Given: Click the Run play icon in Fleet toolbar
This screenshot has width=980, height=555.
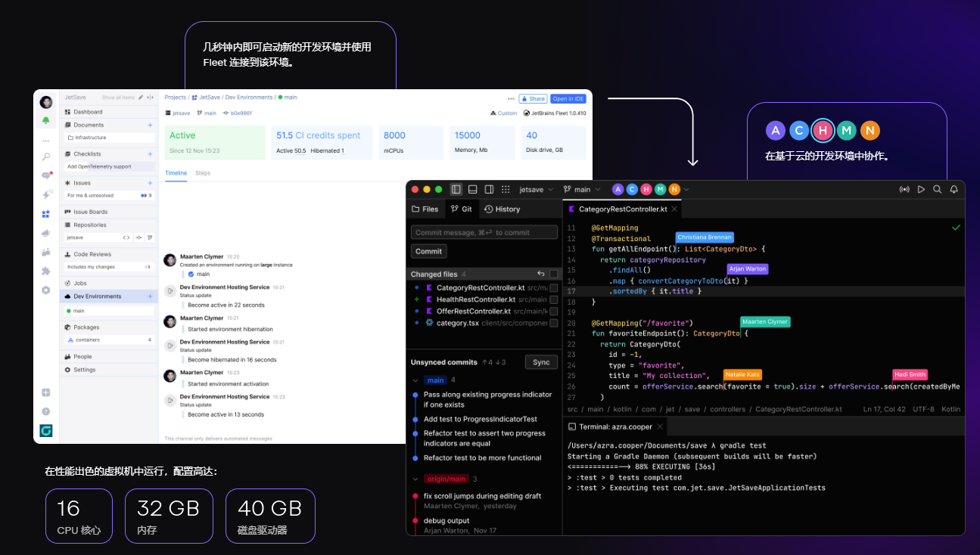Looking at the screenshot, I should (x=921, y=189).
